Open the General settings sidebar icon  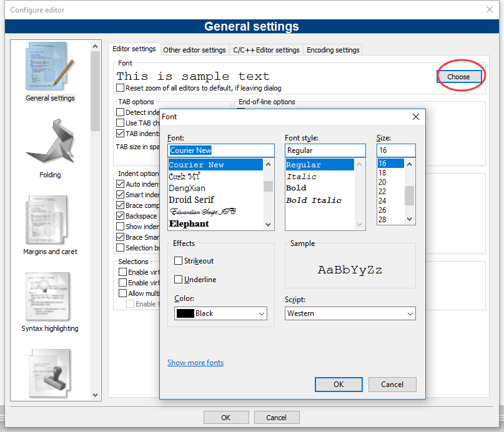(x=50, y=66)
